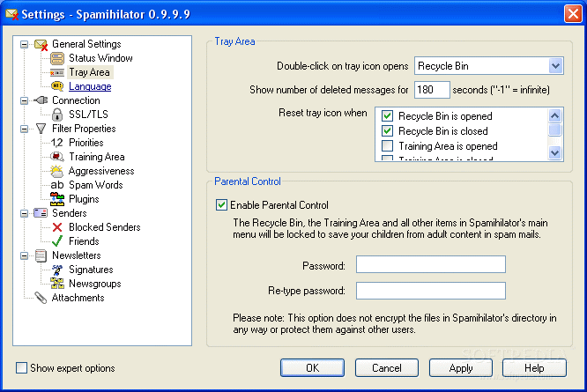
Task: Collapse the General Settings node
Action: [25, 45]
